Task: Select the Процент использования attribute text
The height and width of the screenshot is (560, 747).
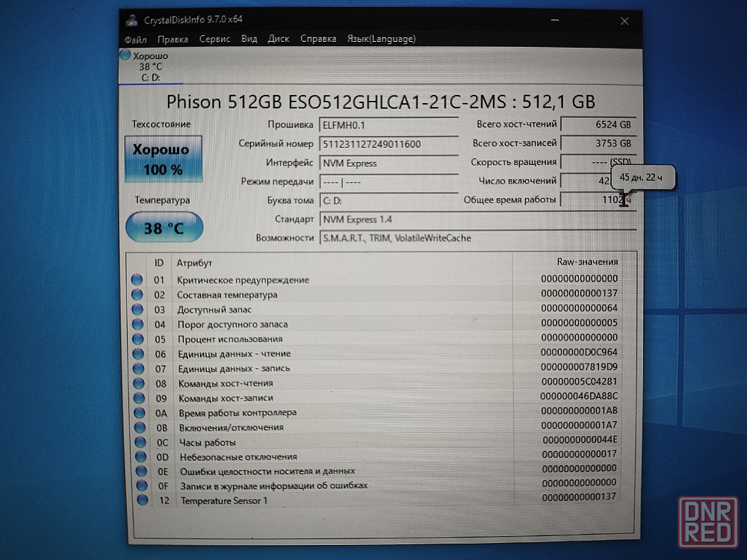Action: (x=230, y=339)
